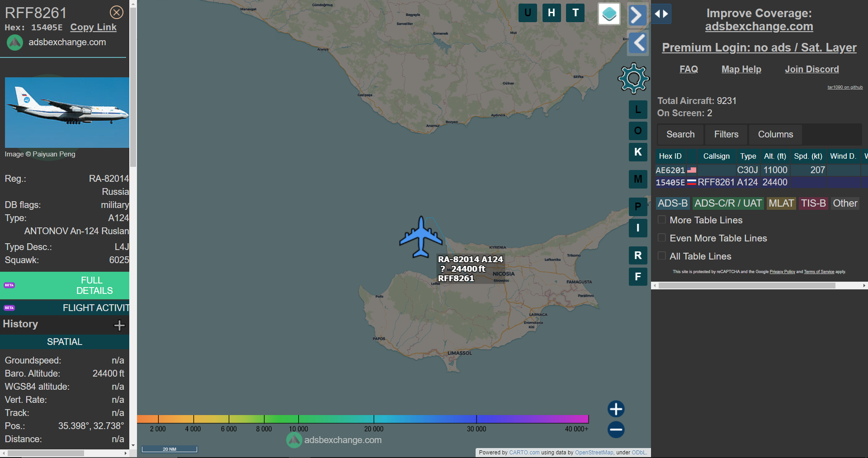This screenshot has width=868, height=458.
Task: Click the R map toggle button
Action: click(638, 255)
